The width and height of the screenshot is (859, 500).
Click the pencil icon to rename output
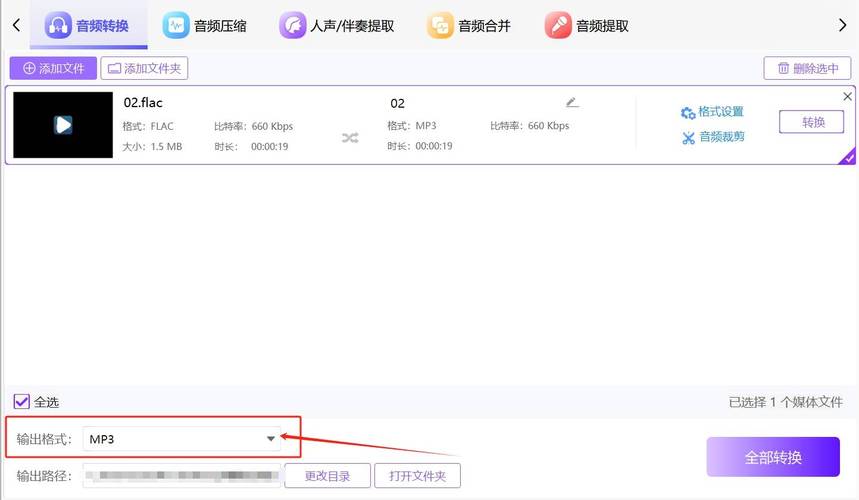572,102
